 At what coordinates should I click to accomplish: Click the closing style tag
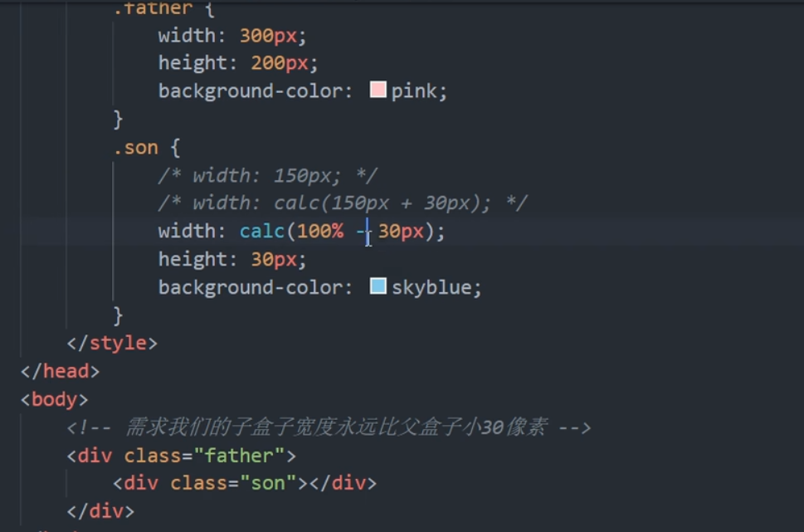112,343
